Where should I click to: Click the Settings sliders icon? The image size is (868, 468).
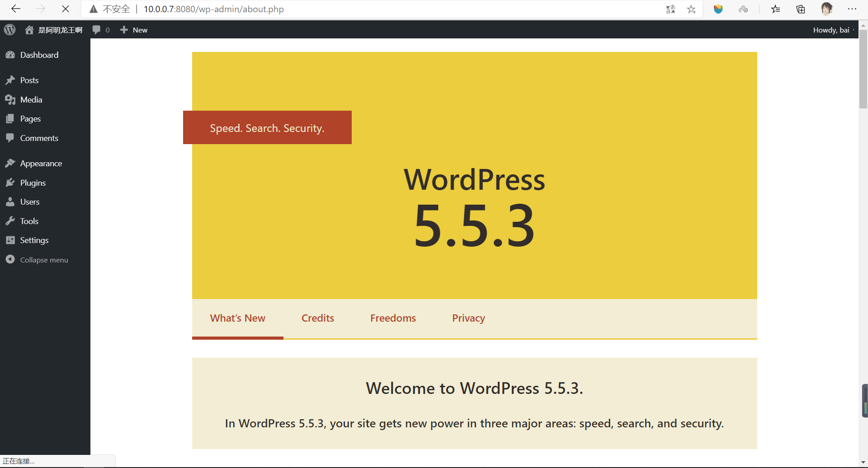(x=10, y=240)
